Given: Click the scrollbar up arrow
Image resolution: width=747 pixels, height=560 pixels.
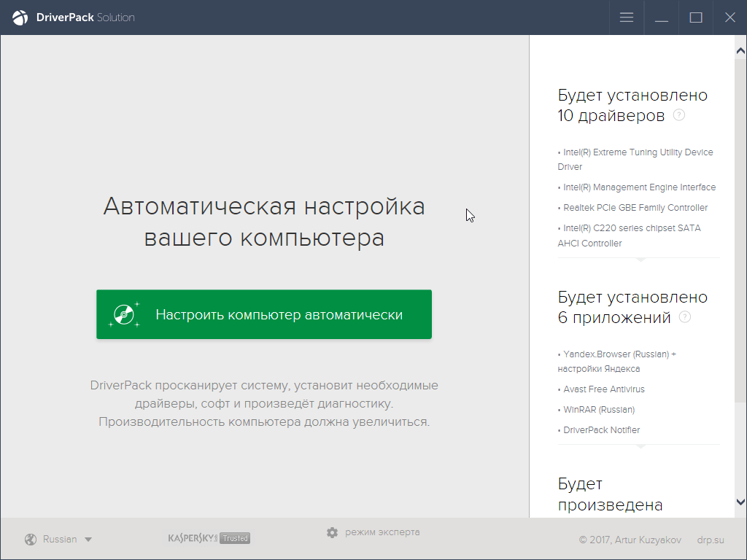Looking at the screenshot, I should [x=741, y=50].
